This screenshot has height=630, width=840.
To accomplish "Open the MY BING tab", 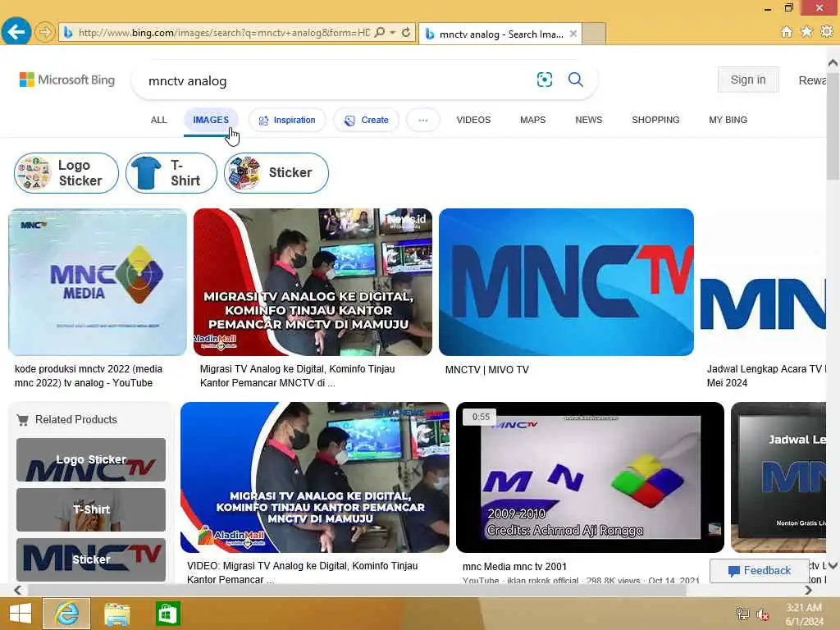I will click(x=728, y=120).
